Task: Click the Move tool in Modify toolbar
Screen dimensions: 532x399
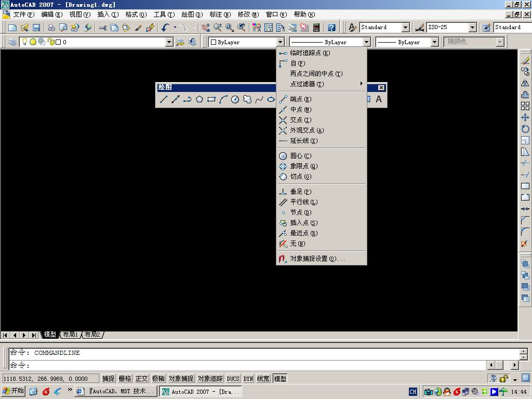Action: (525, 117)
